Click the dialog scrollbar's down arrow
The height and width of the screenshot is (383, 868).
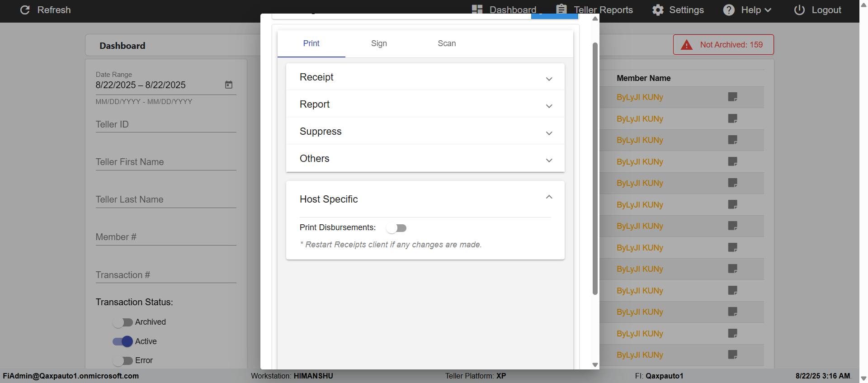click(x=595, y=365)
